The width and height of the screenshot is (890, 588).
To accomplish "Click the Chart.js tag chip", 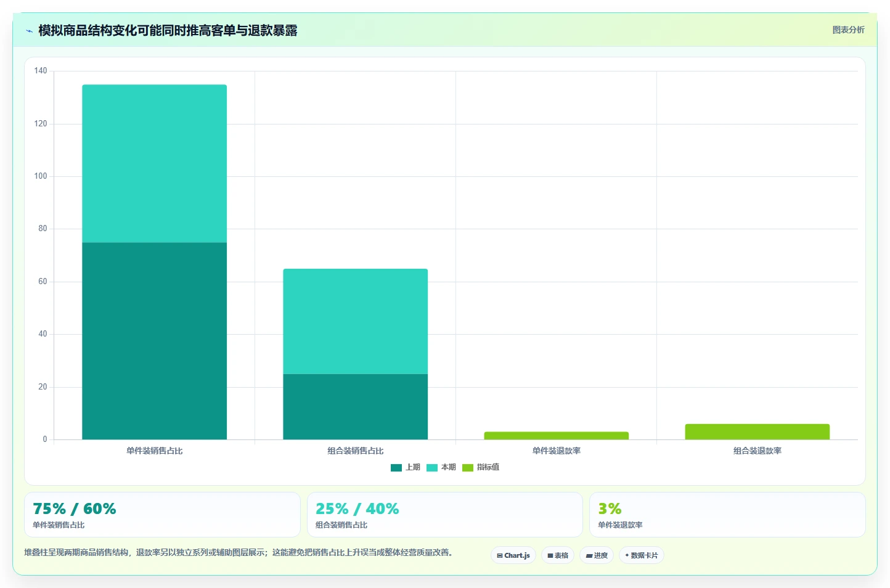I will tap(513, 555).
